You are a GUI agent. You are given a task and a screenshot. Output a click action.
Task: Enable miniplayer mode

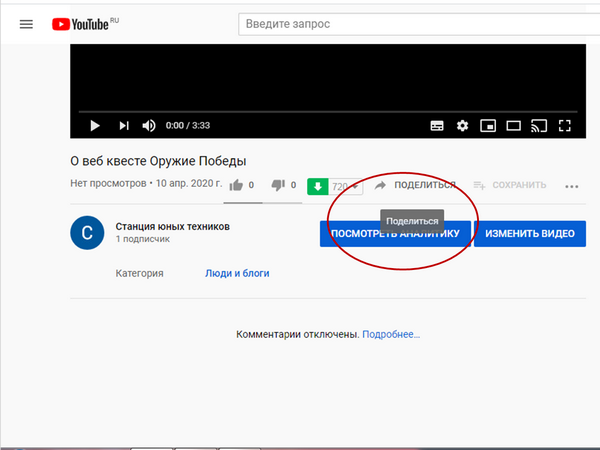tap(488, 126)
